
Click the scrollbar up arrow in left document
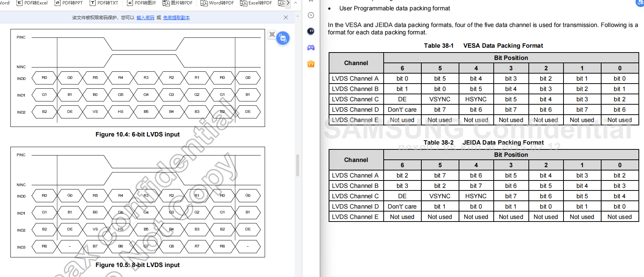(x=298, y=16)
